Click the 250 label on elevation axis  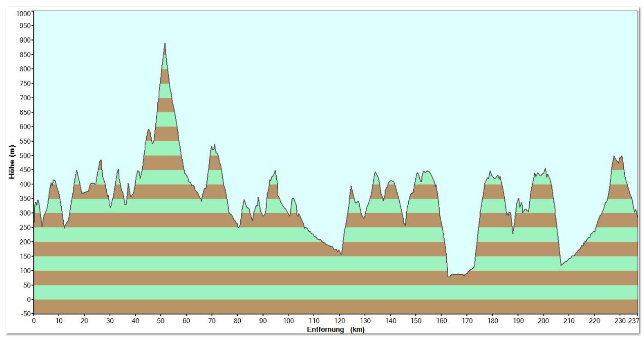pos(25,228)
